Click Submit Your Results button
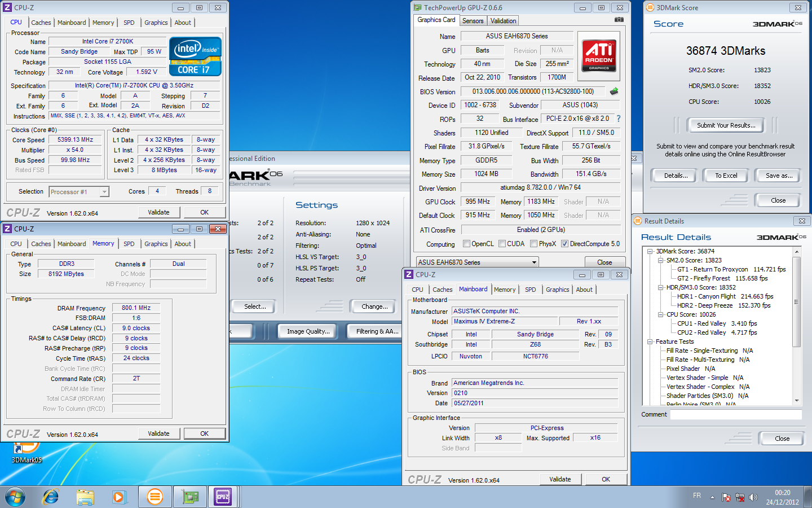 point(726,125)
